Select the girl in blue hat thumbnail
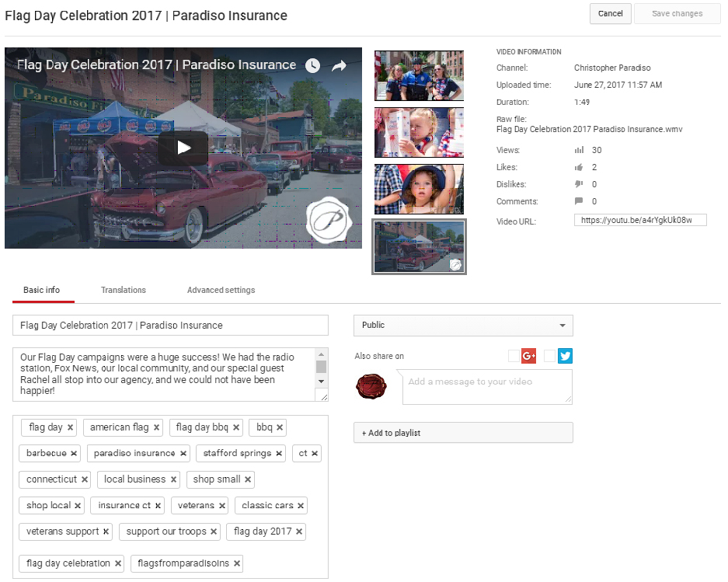Image resolution: width=728 pixels, height=582 pixels. [x=419, y=189]
